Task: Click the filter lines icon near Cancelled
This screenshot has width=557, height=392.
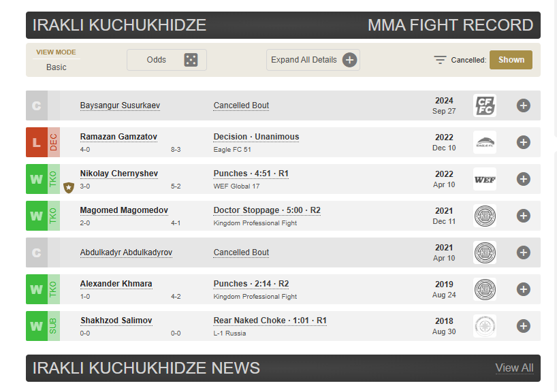Action: [x=441, y=60]
